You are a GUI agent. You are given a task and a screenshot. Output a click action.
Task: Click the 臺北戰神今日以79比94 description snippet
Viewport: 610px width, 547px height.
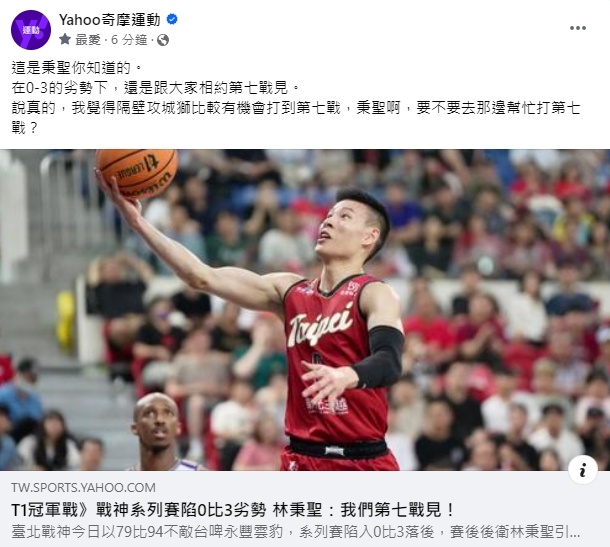click(x=296, y=532)
